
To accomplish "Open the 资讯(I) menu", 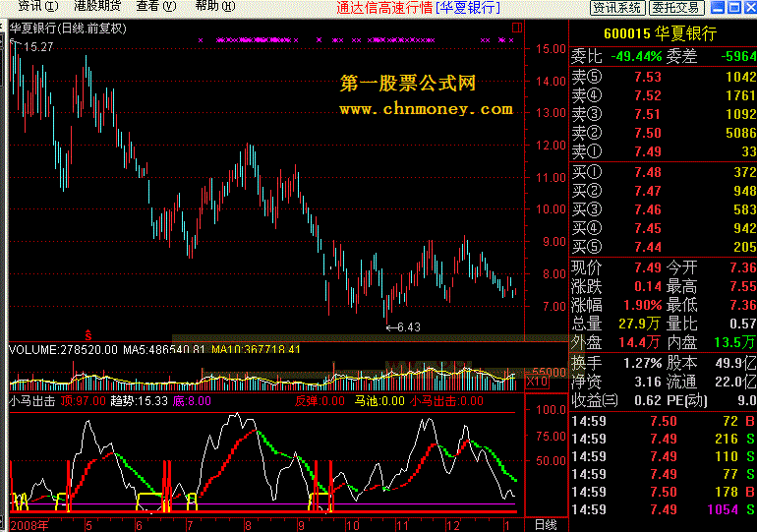I will point(37,6).
